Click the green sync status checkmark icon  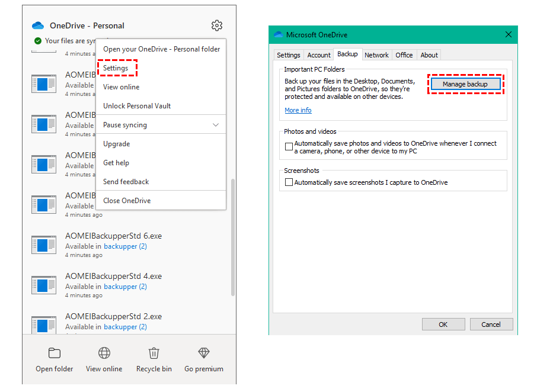[x=38, y=41]
